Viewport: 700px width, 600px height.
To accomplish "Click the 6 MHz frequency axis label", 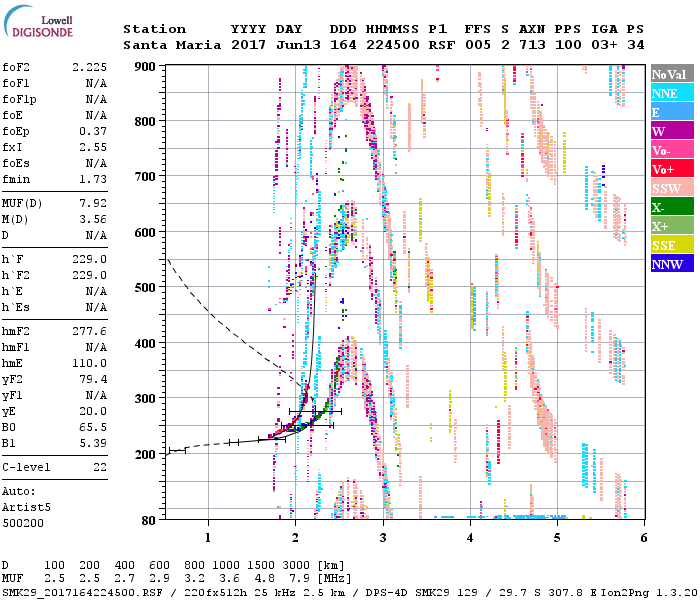I will point(643,538).
